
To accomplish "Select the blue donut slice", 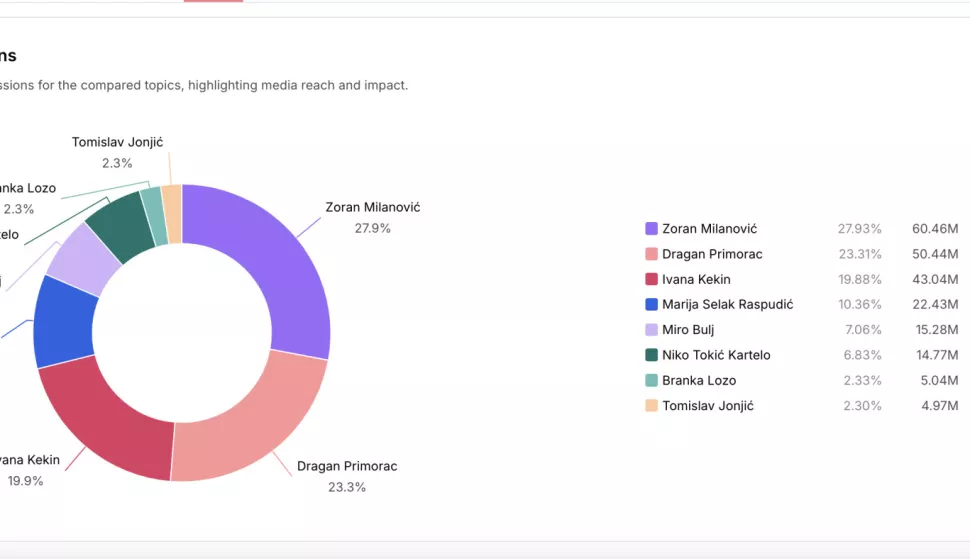I will point(64,322).
